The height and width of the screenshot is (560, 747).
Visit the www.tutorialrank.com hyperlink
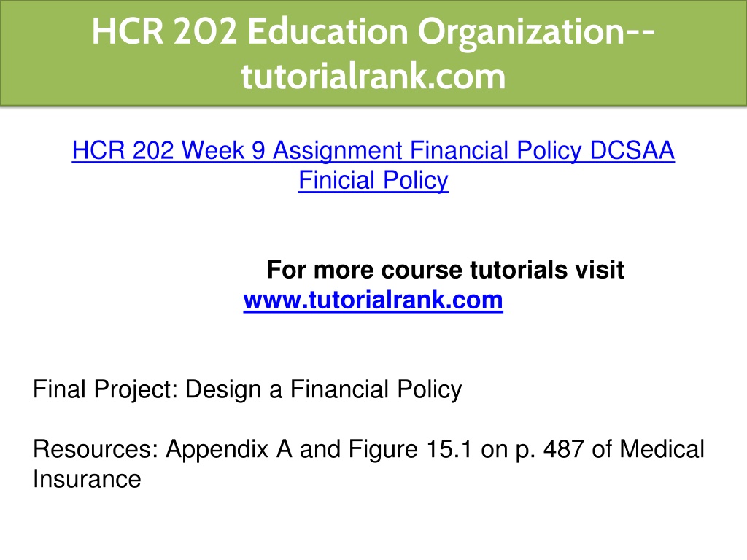pyautogui.click(x=373, y=300)
